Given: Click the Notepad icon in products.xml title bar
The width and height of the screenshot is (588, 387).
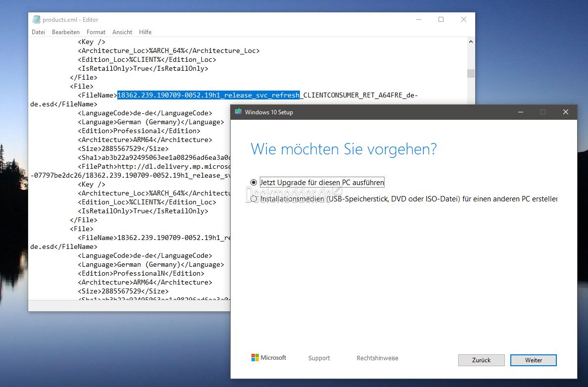Looking at the screenshot, I should [36, 19].
